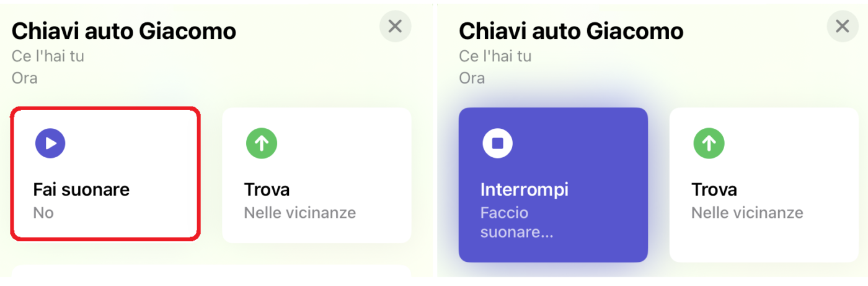
Task: Tap the green arrow icon beside Fai suonare card
Action: pyautogui.click(x=261, y=144)
